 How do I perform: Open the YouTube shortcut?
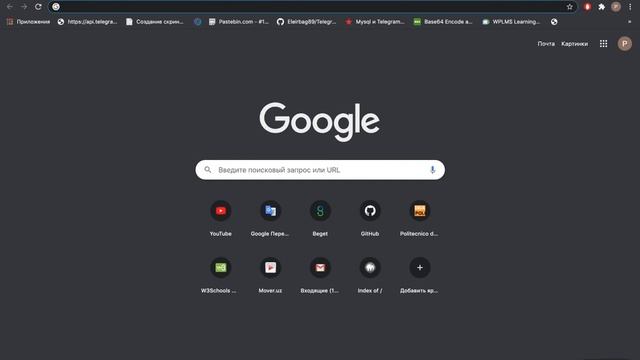[221, 218]
